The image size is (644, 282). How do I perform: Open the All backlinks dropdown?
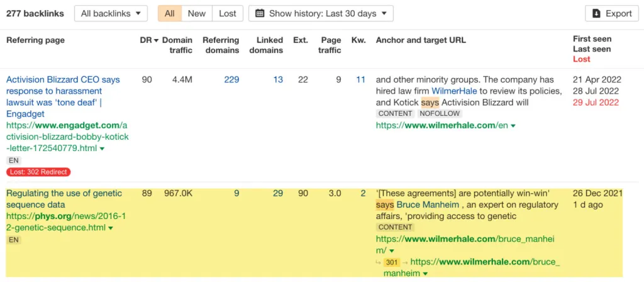click(111, 13)
